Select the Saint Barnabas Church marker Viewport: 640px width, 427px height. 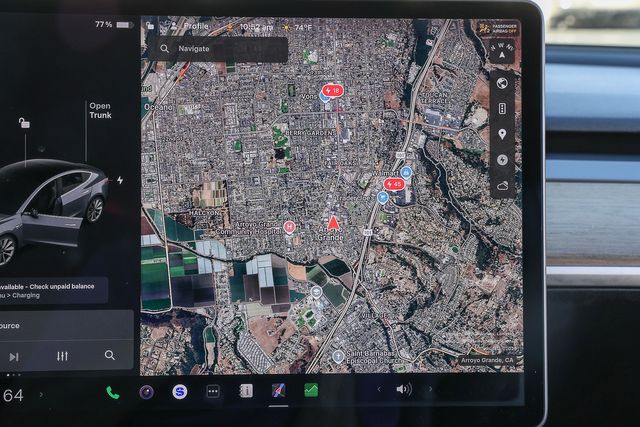pyautogui.click(x=338, y=356)
